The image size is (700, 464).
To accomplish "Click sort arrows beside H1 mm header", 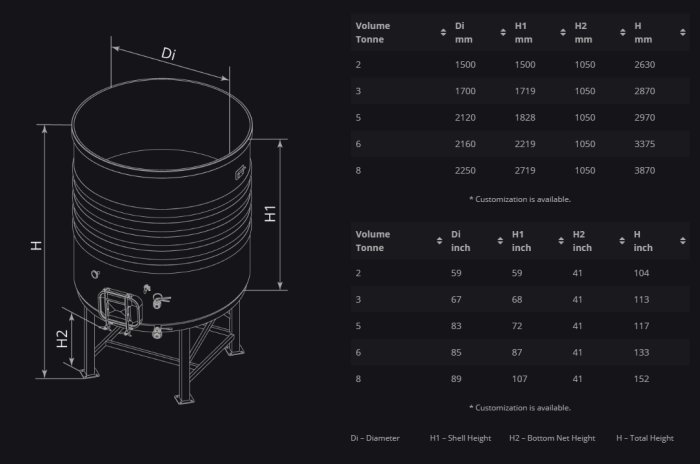I will pos(563,33).
